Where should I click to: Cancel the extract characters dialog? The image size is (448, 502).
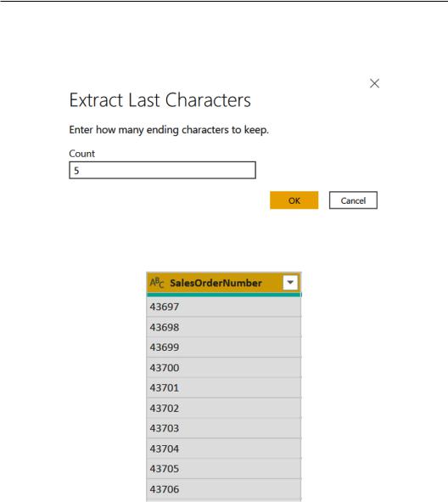[x=353, y=200]
